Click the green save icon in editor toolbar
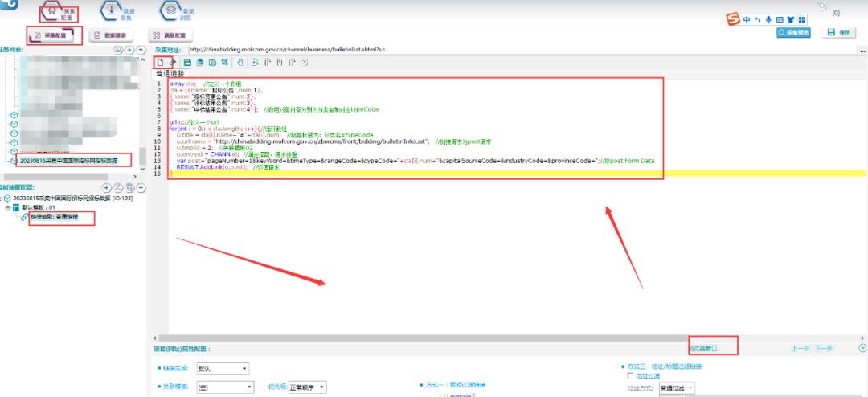 pyautogui.click(x=187, y=62)
